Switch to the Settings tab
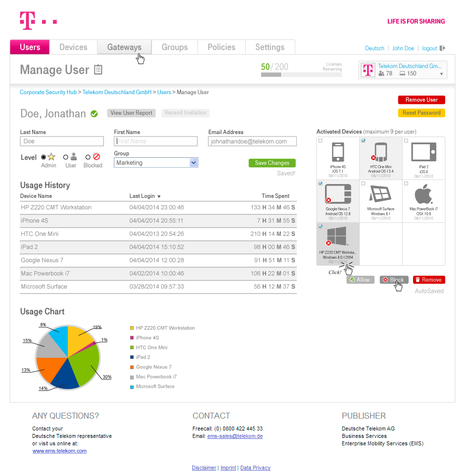Viewport: 465px width, 476px height. [270, 47]
